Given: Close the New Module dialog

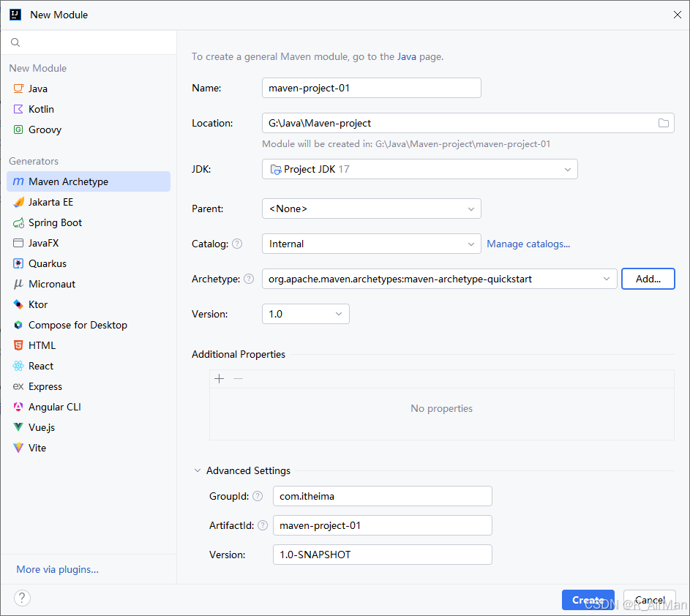Looking at the screenshot, I should point(678,15).
